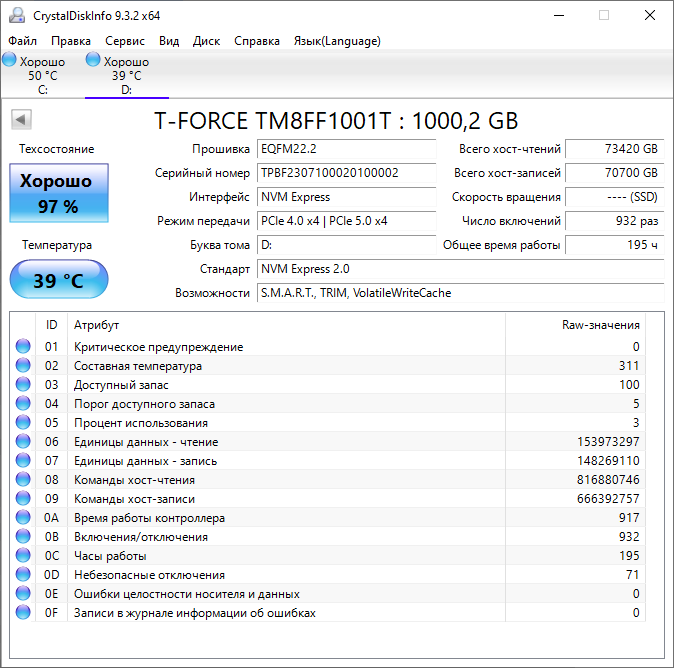Viewport: 674px width, 668px height.
Task: Click status orb for attribute 04
Action: point(23,404)
